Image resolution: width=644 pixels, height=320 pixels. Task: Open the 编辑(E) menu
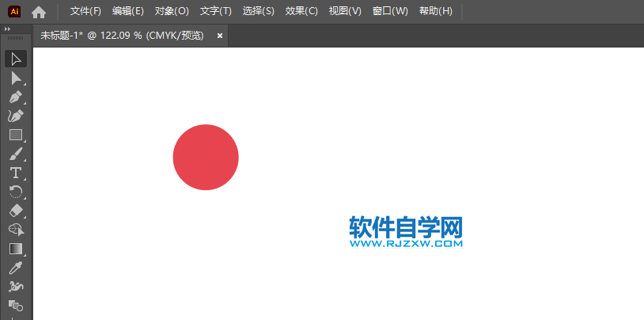(x=128, y=12)
